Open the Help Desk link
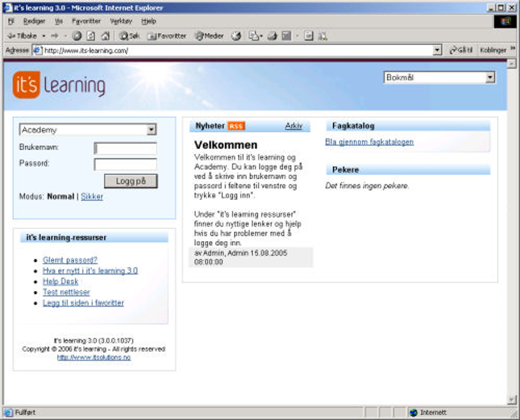The image size is (520, 420). pos(60,281)
